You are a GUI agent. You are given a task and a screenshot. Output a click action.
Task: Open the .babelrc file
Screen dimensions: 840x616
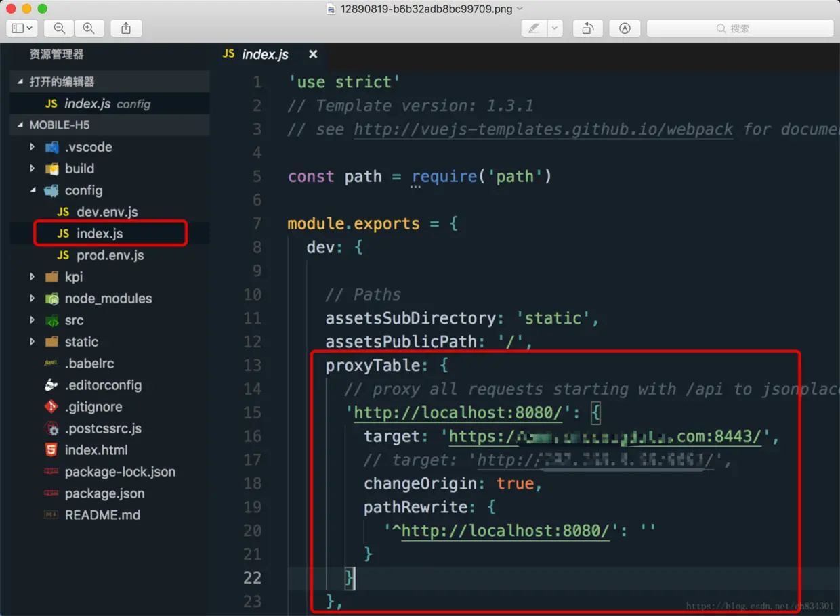(x=89, y=364)
